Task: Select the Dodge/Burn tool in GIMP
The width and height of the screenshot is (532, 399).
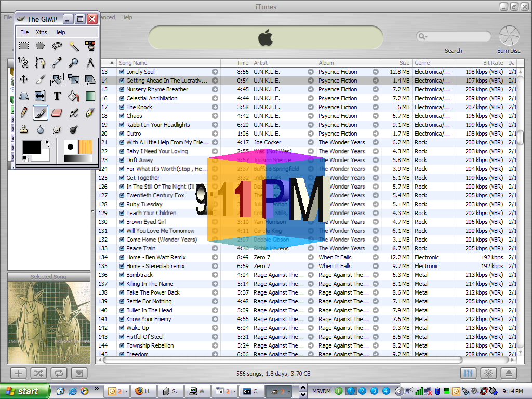Action: click(x=74, y=129)
